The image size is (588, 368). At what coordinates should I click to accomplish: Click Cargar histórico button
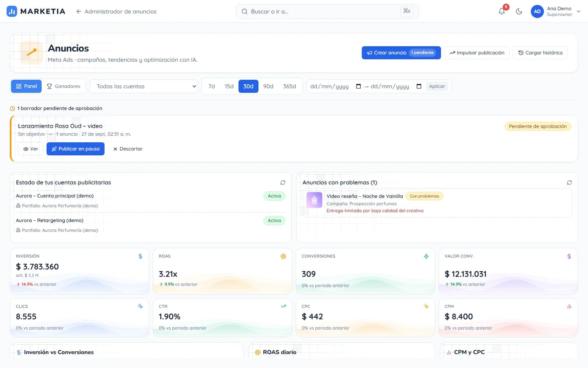[540, 53]
